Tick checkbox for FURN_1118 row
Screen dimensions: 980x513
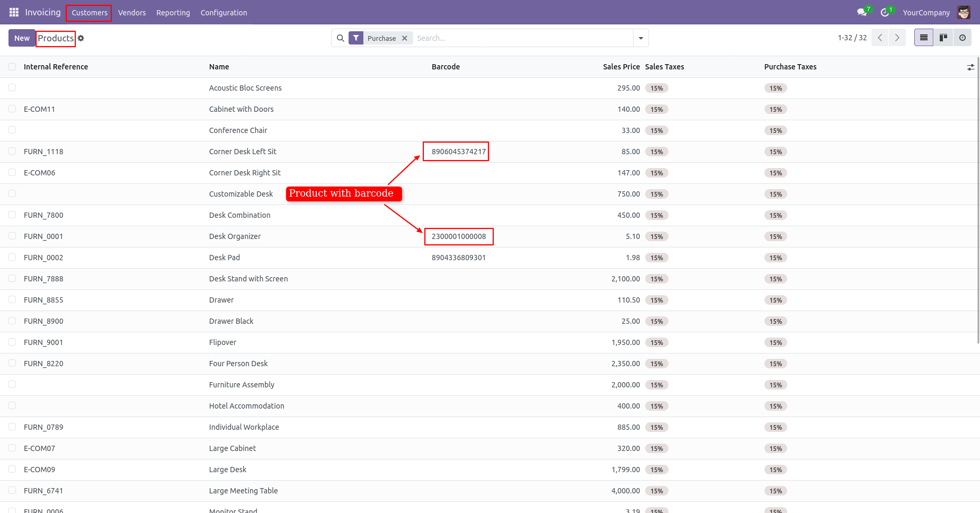coord(12,151)
